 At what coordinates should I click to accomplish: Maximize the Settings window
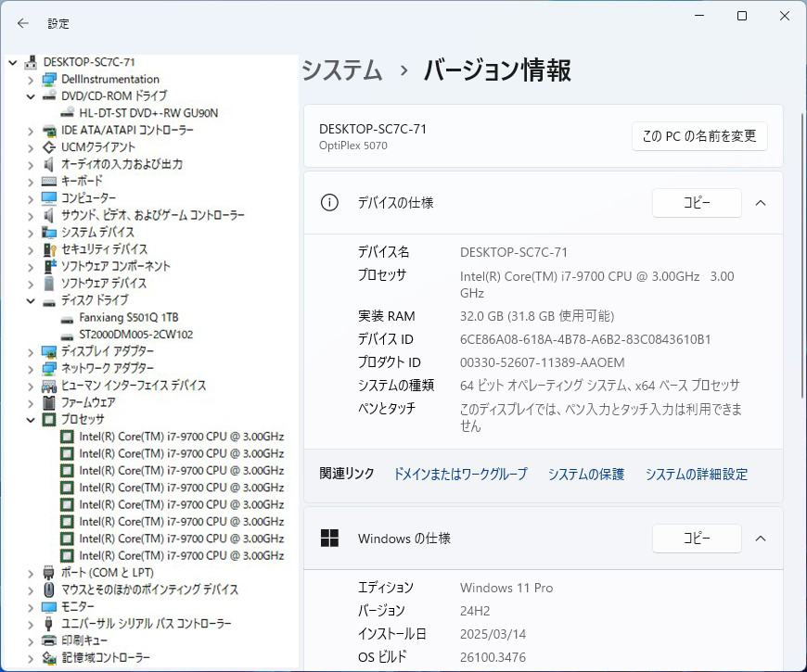click(x=742, y=16)
